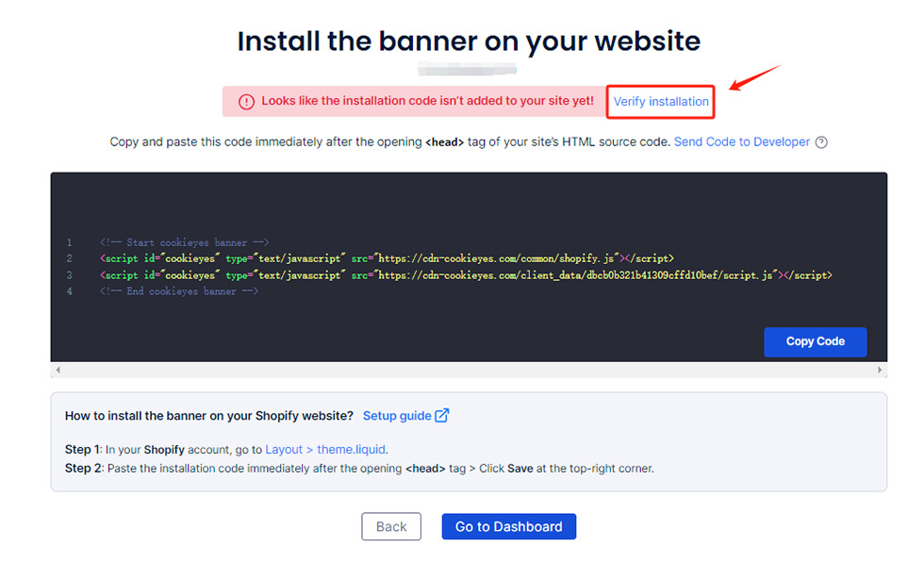Screen dimensions: 924x563
Task: Click the code box right scroll arrow
Action: pos(881,371)
